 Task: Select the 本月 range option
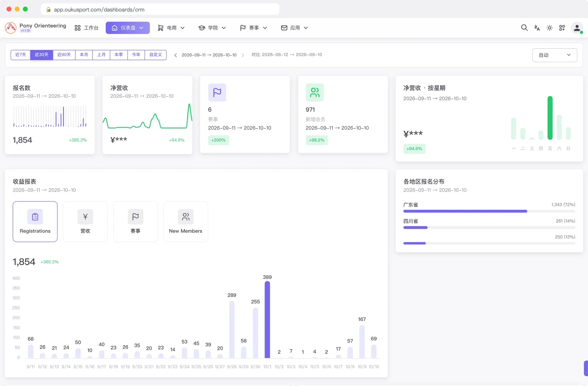pyautogui.click(x=84, y=55)
